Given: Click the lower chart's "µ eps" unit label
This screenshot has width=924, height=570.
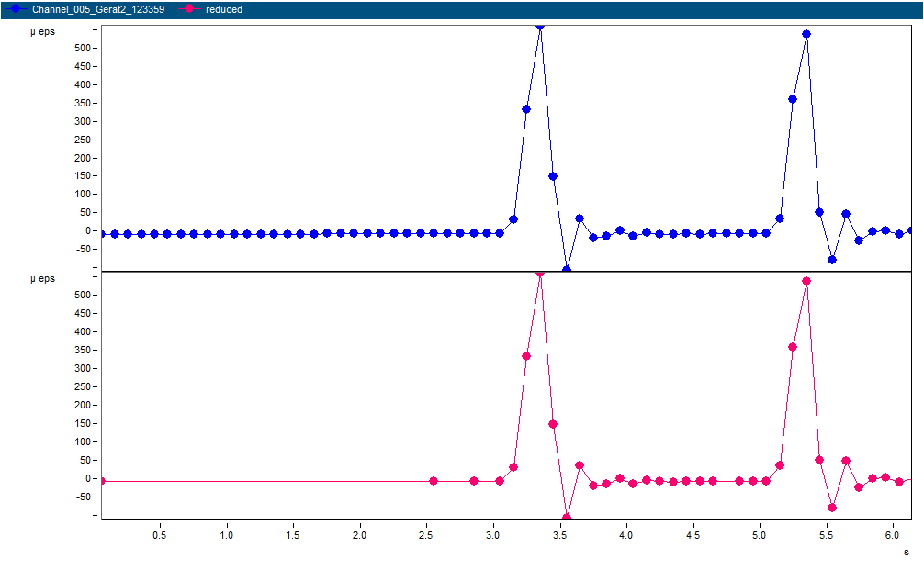Looking at the screenshot, I should pyautogui.click(x=43, y=279).
